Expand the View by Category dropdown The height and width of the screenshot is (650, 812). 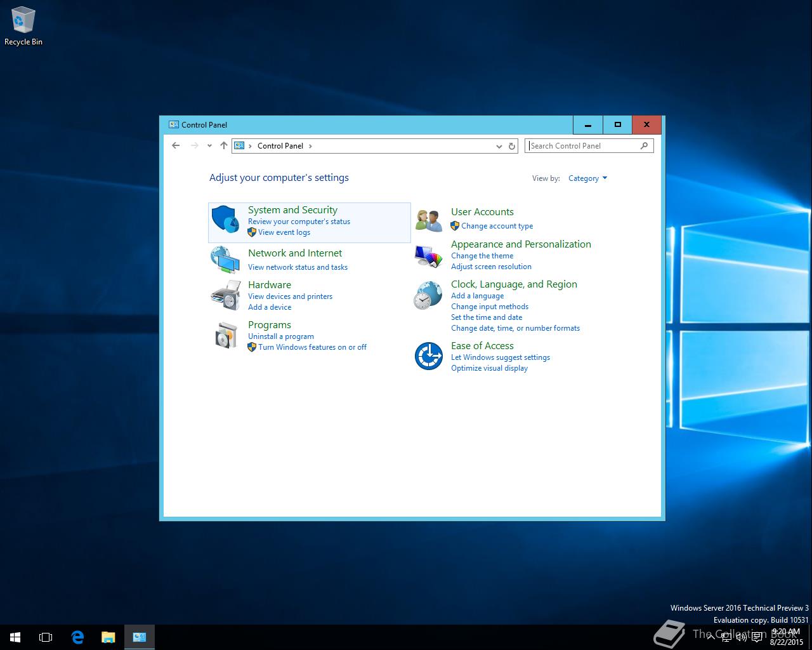(587, 178)
